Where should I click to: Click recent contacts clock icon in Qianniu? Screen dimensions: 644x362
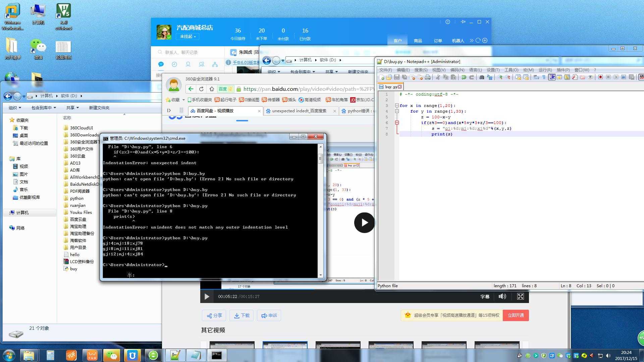pyautogui.click(x=174, y=64)
